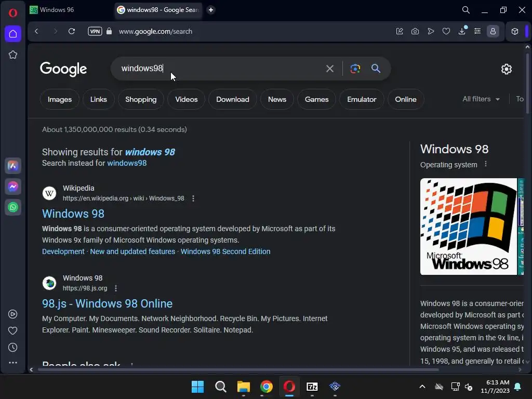This screenshot has width=532, height=399.
Task: Open sidebar three-dots setup
Action: (x=13, y=363)
